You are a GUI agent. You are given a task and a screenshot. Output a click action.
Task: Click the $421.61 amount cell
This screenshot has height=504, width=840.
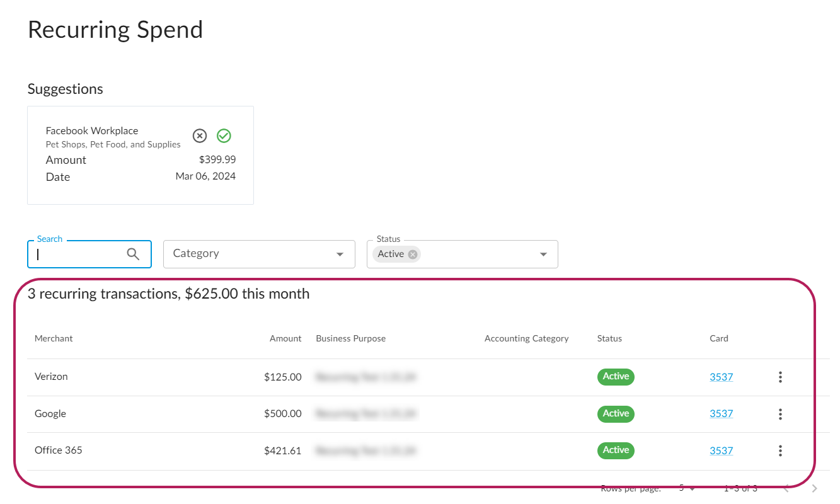pyautogui.click(x=283, y=450)
